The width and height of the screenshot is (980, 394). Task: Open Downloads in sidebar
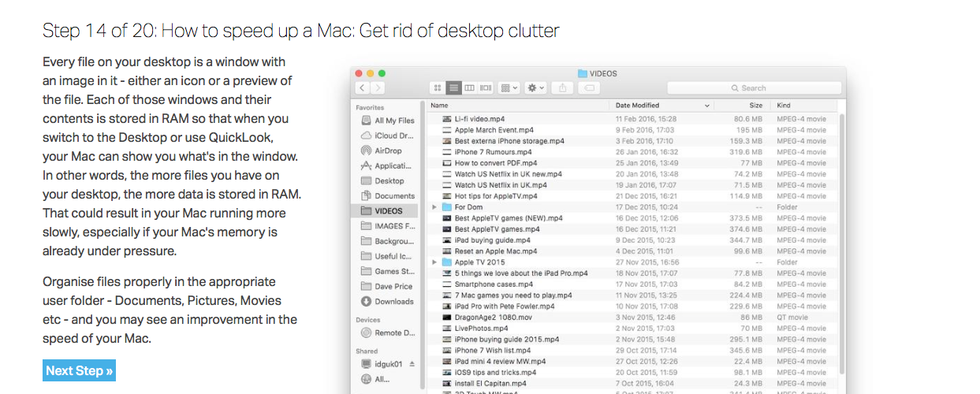[x=388, y=301]
